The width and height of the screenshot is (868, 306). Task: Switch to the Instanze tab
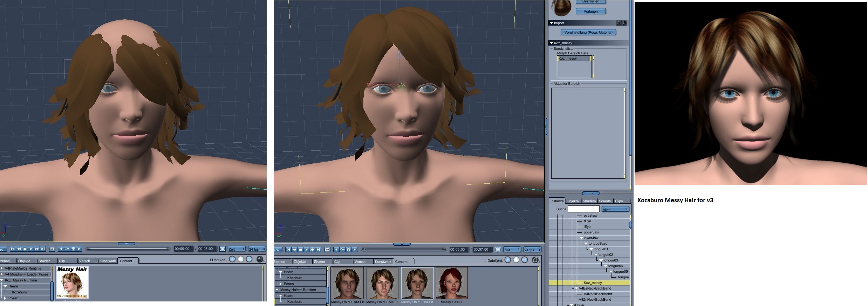557,201
